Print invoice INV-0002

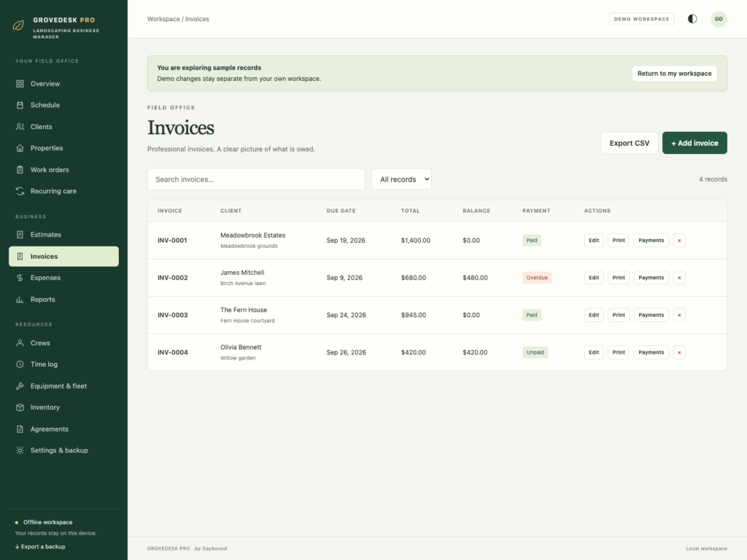point(619,278)
